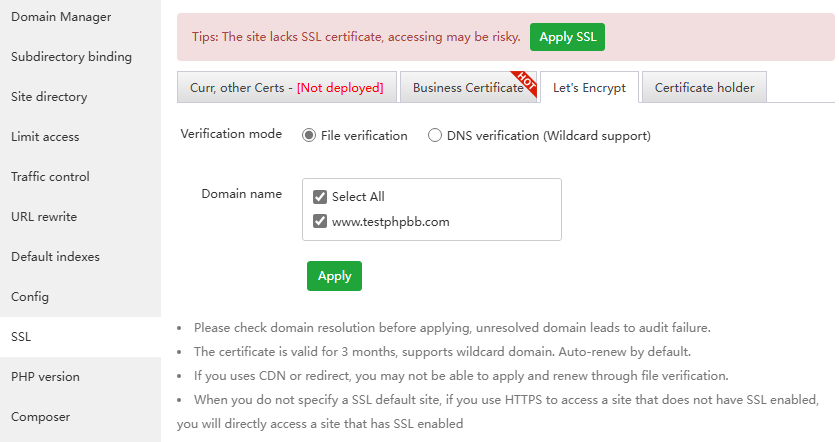
Task: Open the Site directory section
Action: (49, 97)
